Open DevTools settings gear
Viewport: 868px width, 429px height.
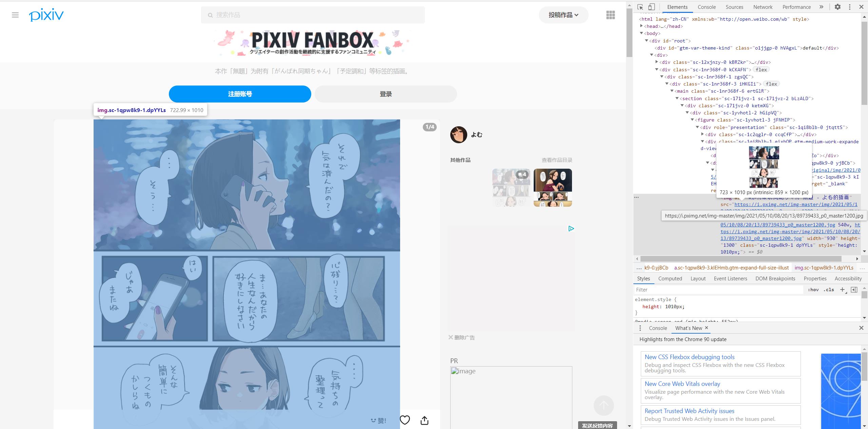(x=837, y=7)
